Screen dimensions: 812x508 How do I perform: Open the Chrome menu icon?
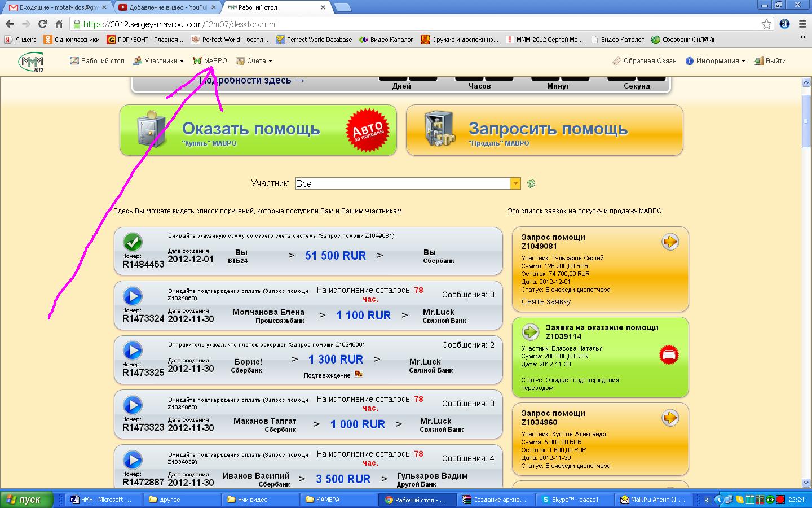point(803,24)
